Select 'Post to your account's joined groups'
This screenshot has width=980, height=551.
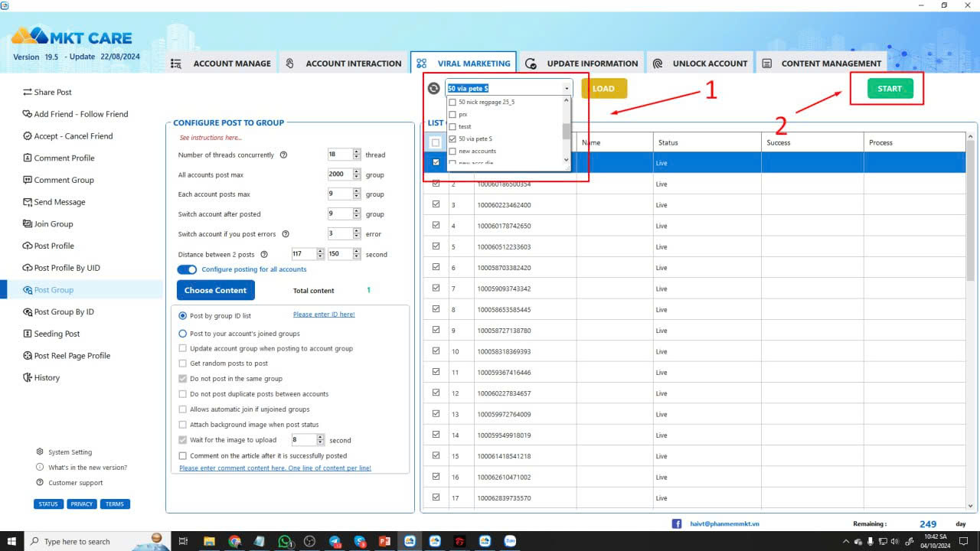point(182,333)
